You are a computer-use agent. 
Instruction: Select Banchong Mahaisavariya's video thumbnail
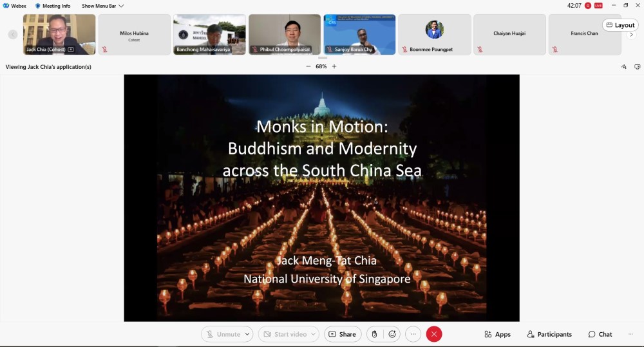click(209, 34)
